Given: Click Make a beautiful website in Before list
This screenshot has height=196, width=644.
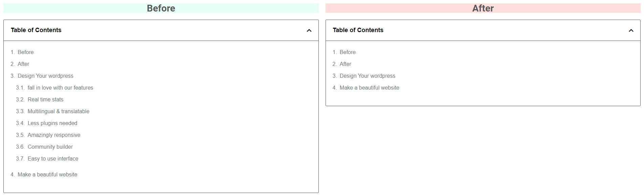Looking at the screenshot, I should pos(47,174).
